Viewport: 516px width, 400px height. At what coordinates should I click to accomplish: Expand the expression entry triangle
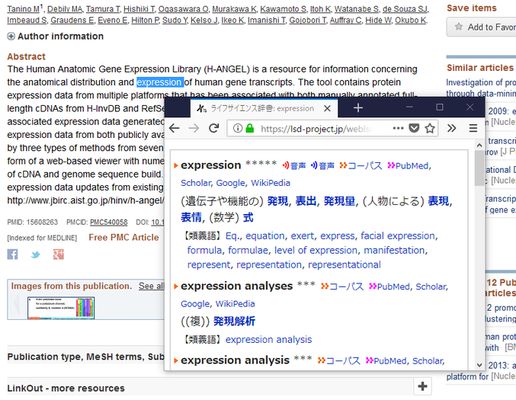(176, 166)
